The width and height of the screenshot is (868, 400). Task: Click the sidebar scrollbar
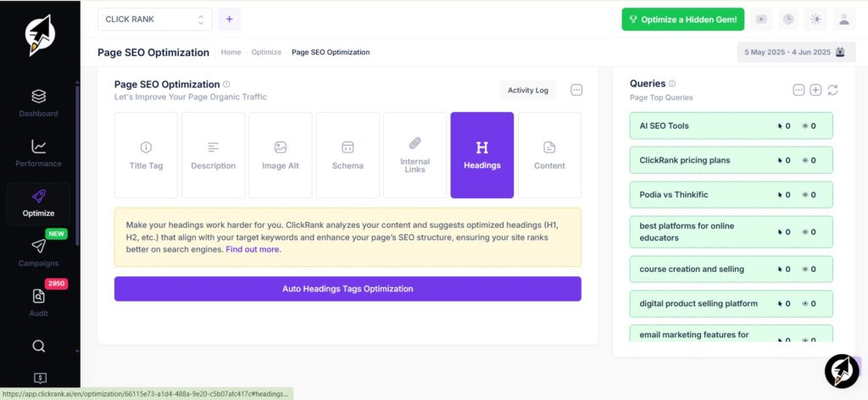click(x=77, y=166)
